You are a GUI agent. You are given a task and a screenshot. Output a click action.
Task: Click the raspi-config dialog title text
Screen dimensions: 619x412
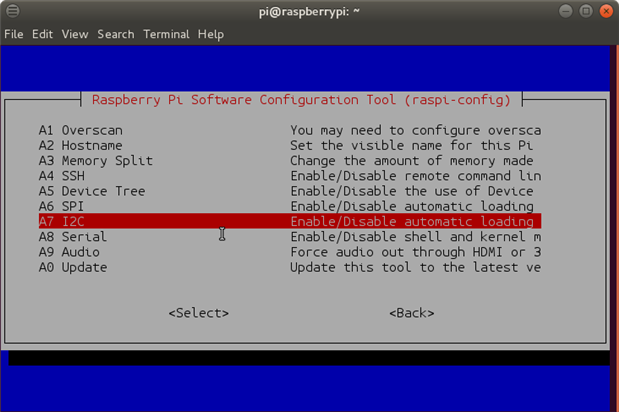pos(301,100)
